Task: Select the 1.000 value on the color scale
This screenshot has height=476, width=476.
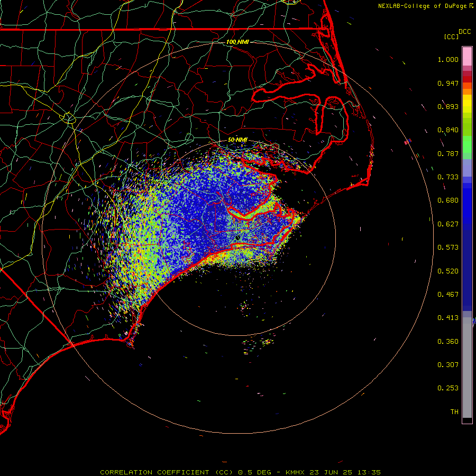Action: click(x=448, y=59)
